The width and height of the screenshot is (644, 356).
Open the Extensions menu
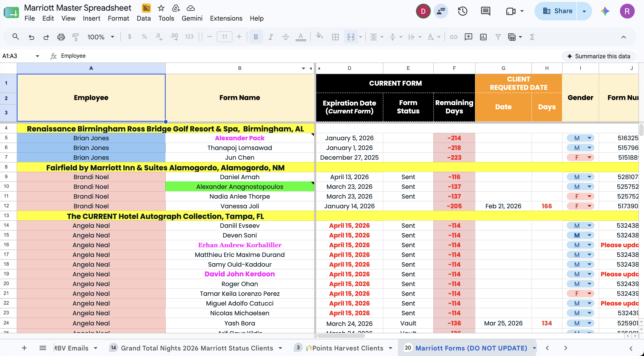coord(226,18)
